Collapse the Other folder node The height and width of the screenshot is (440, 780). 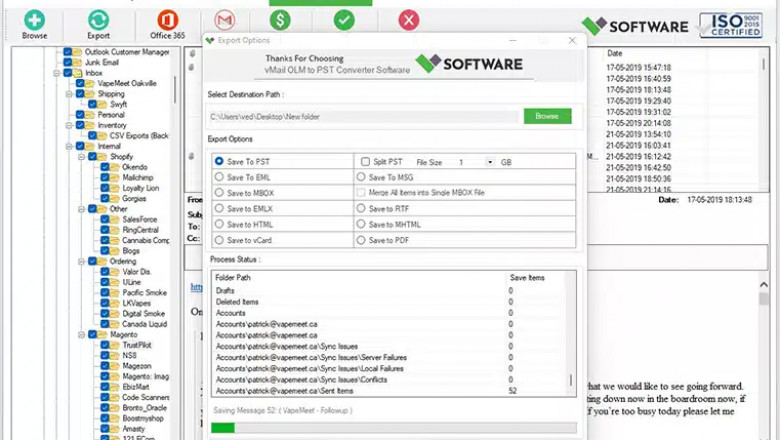tap(82, 209)
